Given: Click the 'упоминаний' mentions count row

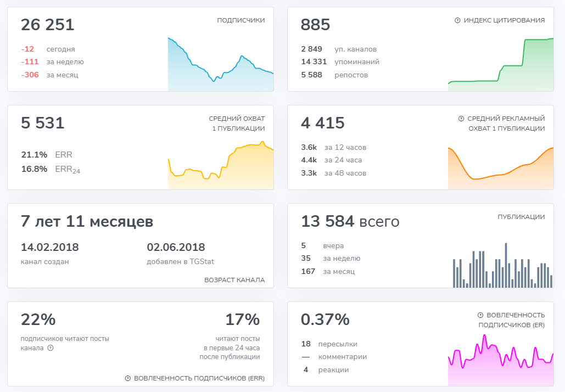Looking at the screenshot, I should 340,61.
